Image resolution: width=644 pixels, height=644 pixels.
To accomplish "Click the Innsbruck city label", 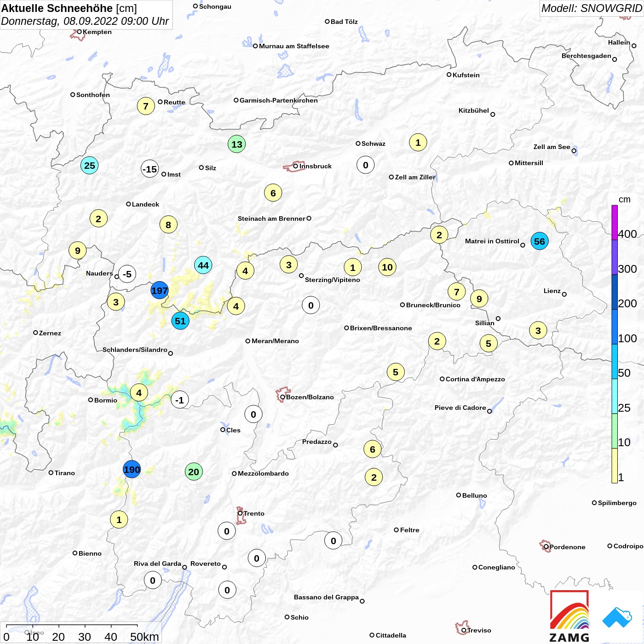I will [316, 166].
